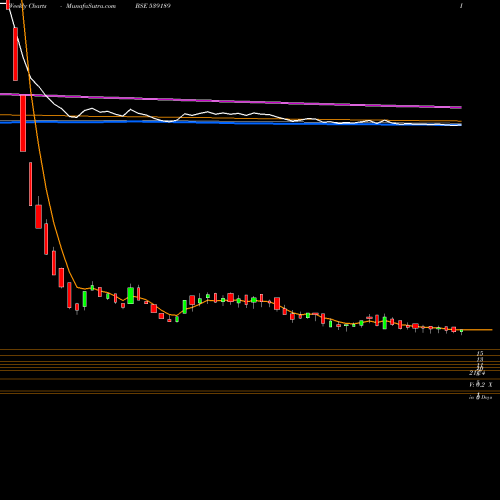Click the last green candlestick on the chart
The image size is (500, 500).
[x=462, y=331]
